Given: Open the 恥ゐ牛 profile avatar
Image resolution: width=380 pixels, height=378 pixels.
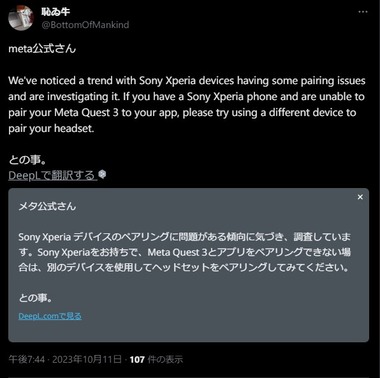Looking at the screenshot, I should [x=21, y=17].
